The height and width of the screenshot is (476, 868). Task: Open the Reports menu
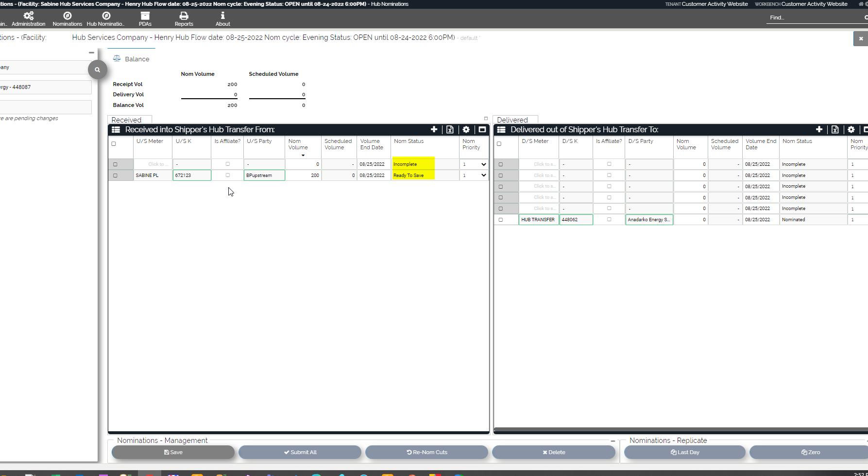[x=184, y=19]
